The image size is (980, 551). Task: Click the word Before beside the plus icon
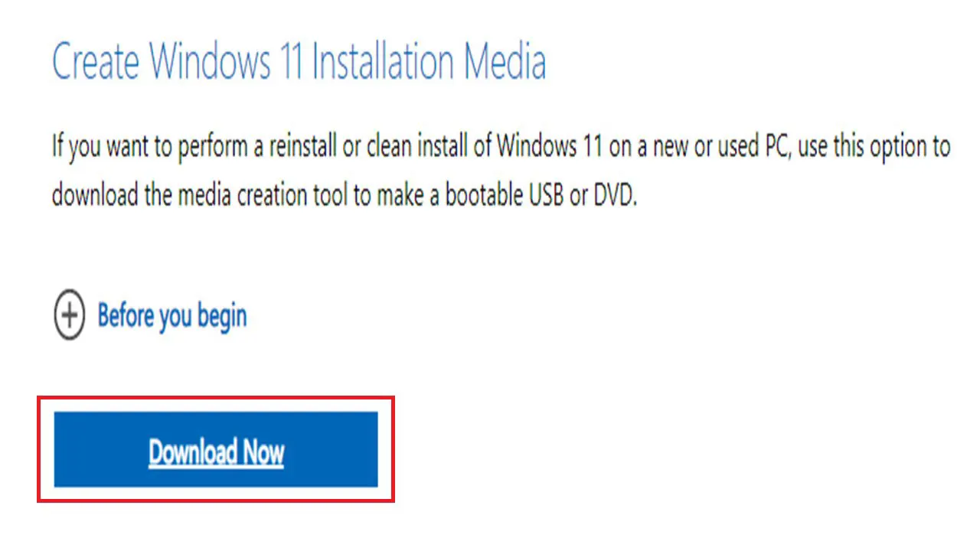click(125, 315)
